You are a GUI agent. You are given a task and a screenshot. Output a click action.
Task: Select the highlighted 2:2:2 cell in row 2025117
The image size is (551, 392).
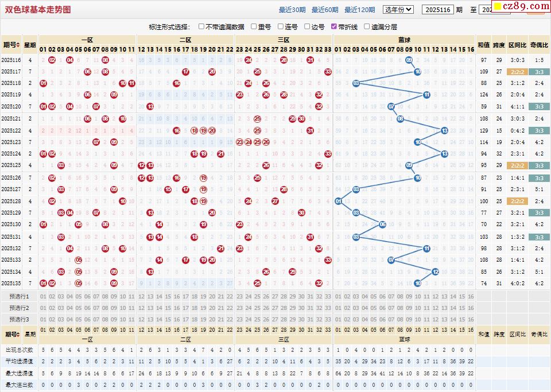517,72
